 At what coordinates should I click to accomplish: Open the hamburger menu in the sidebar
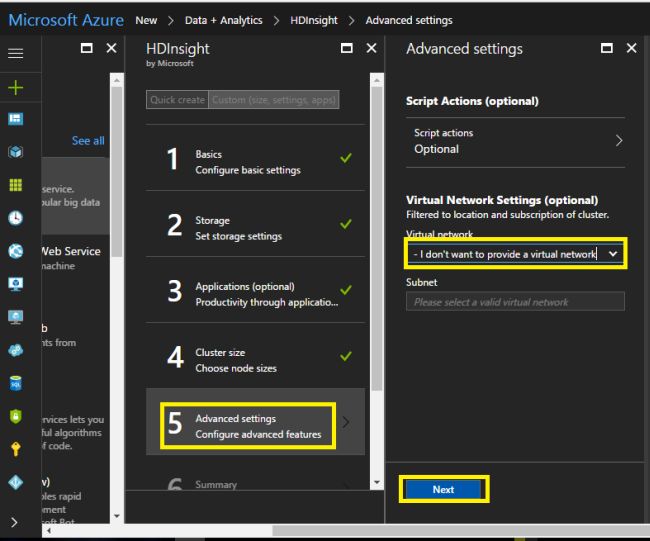pos(15,53)
